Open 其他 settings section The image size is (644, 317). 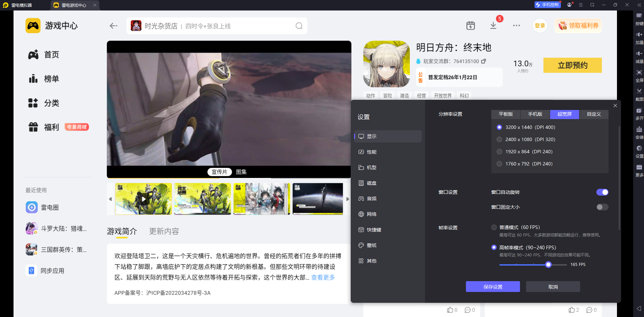coord(388,261)
